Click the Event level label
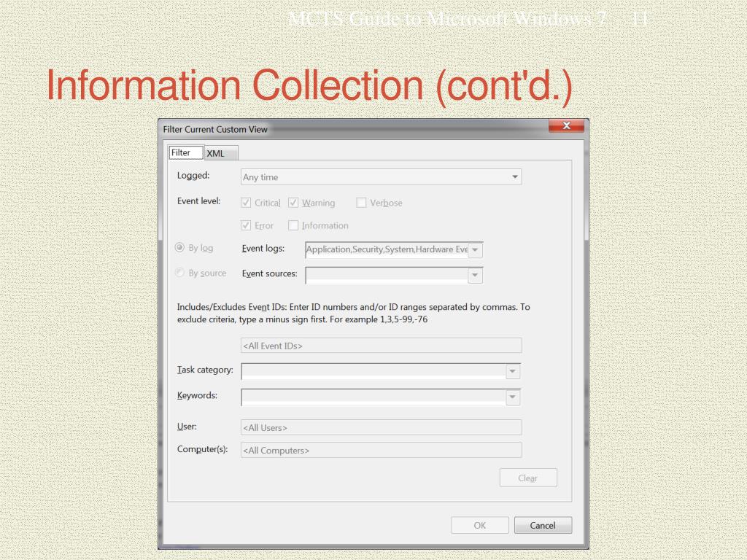 (x=198, y=201)
